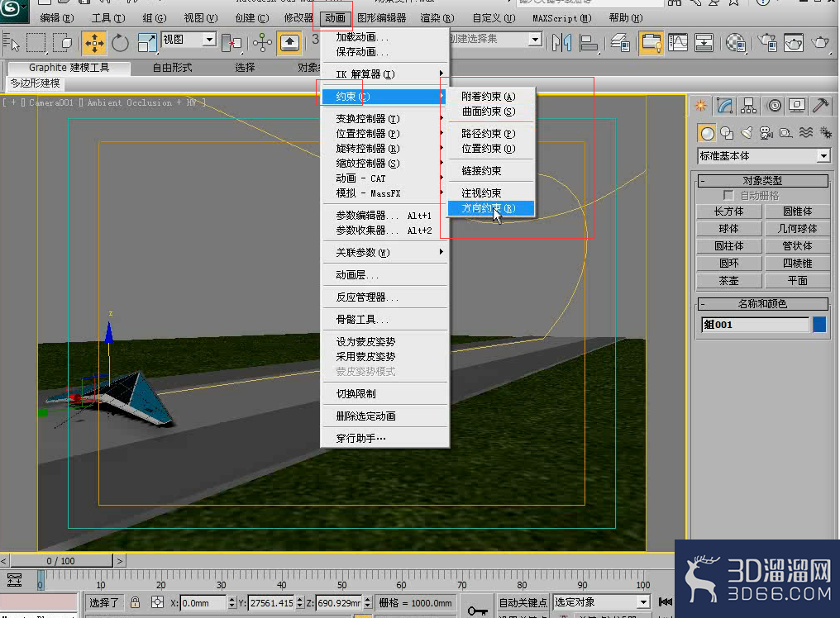The image size is (840, 618).
Task: Toggle the absolute transform type-in mode
Action: click(x=157, y=603)
